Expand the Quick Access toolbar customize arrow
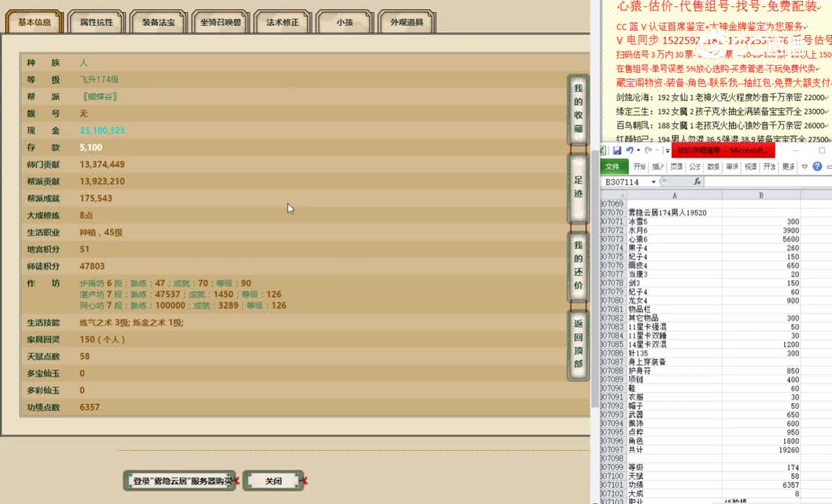Image resolution: width=832 pixels, height=504 pixels. [x=667, y=150]
